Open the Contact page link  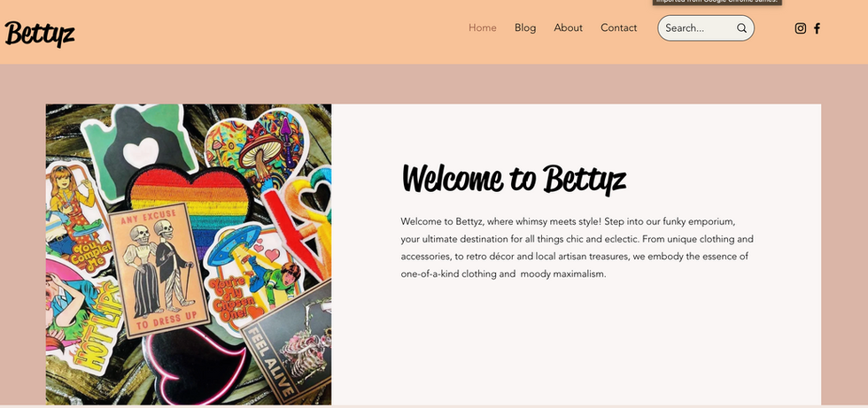[618, 27]
